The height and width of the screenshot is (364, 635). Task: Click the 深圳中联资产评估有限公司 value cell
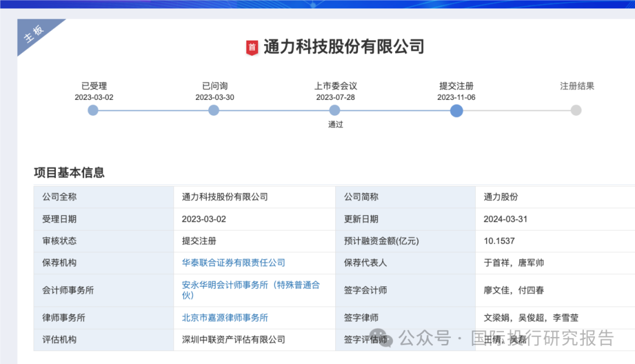pyautogui.click(x=255, y=340)
